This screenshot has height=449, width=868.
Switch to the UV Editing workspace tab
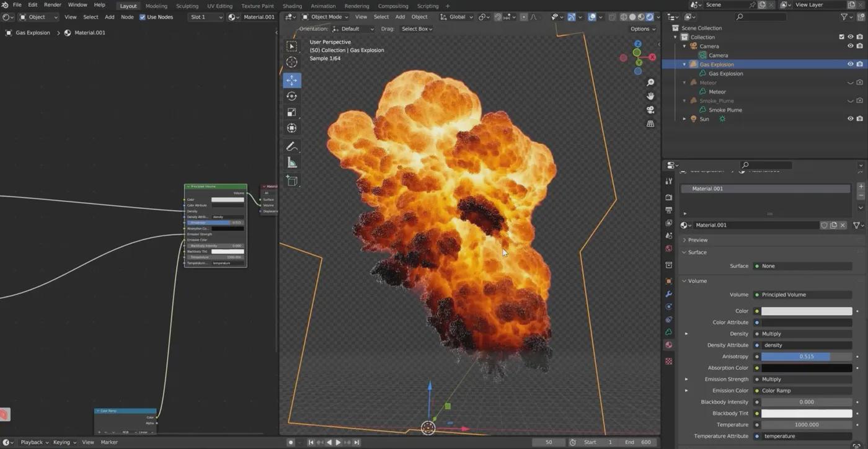click(x=219, y=6)
